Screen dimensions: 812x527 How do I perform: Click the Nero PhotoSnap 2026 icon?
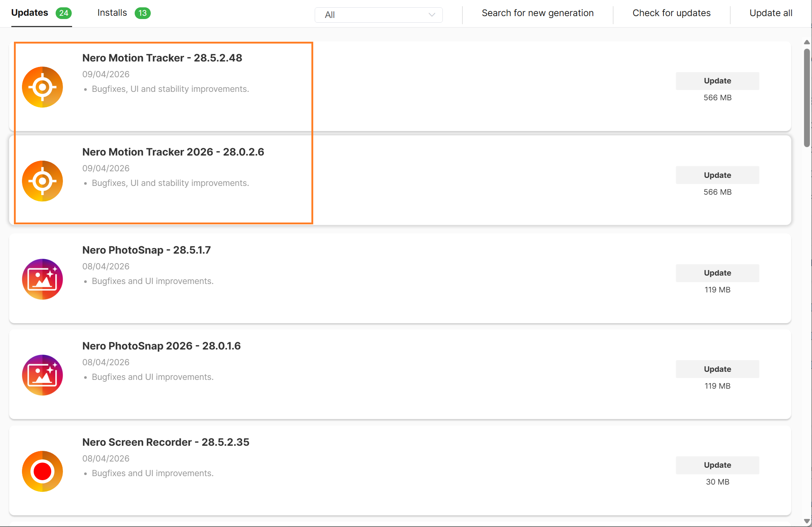42,375
